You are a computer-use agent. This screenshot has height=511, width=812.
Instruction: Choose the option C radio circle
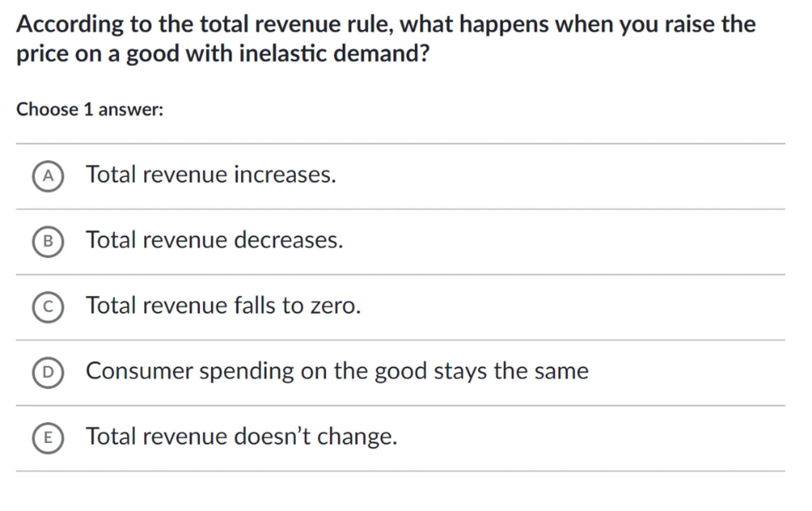point(48,307)
